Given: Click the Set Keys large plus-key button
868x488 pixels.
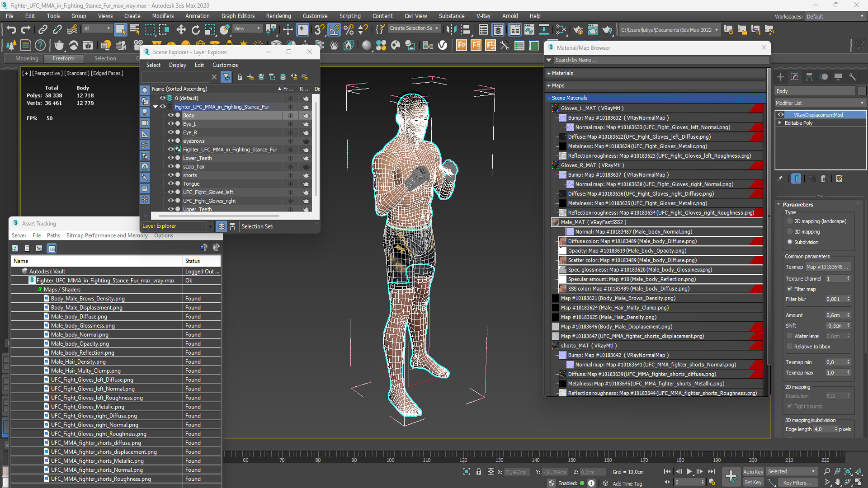Looking at the screenshot, I should pyautogui.click(x=731, y=476).
